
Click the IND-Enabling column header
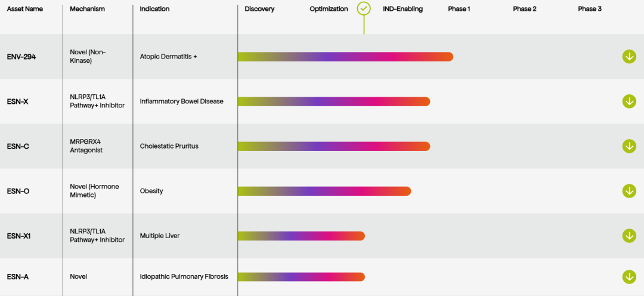(403, 9)
